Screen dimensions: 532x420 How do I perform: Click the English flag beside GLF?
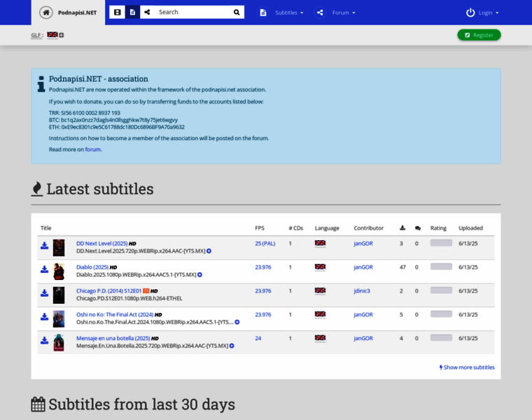coord(52,34)
